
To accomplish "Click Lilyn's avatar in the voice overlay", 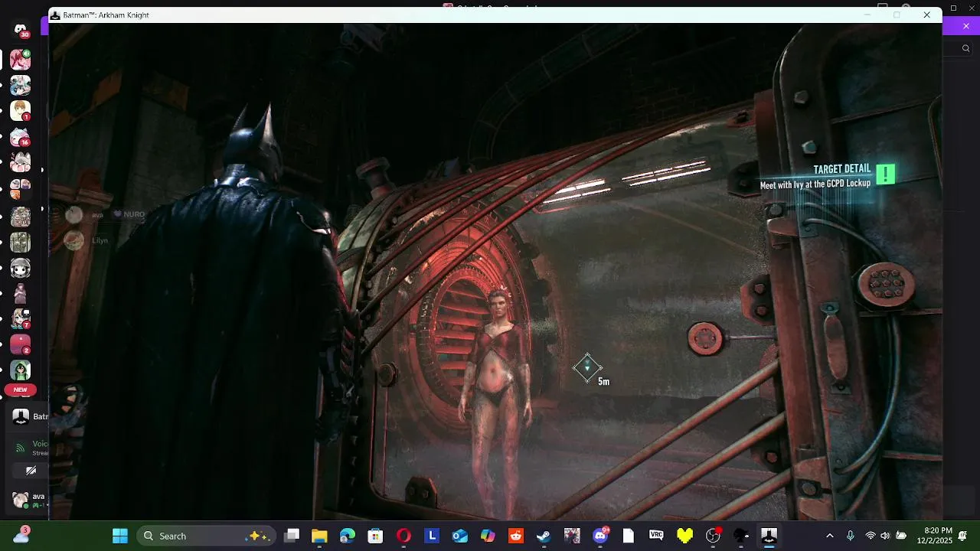I will 74,240.
